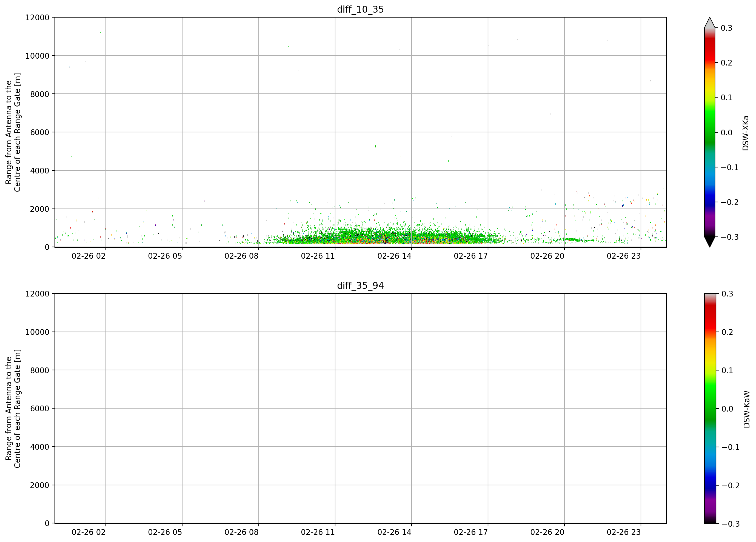Viewport: 756px width, 542px height.
Task: Click the 02-26 23 x-tick under diff_35_94 plot
Action: 624,532
